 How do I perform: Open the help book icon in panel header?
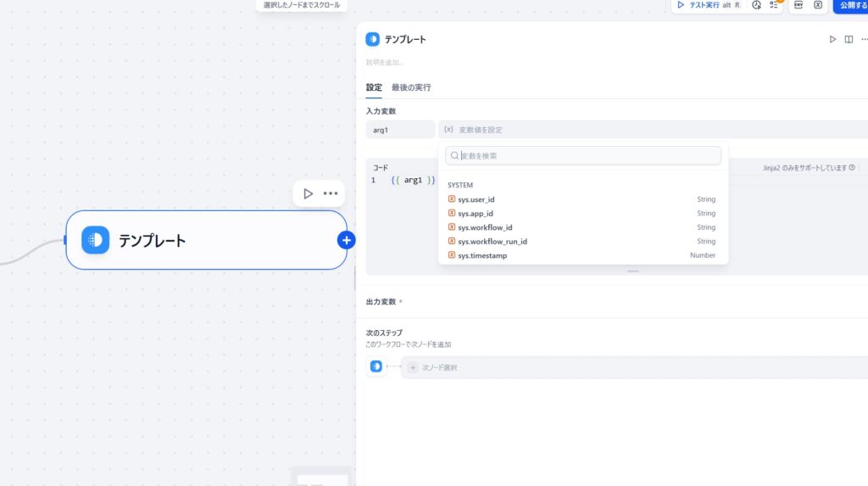pos(849,40)
